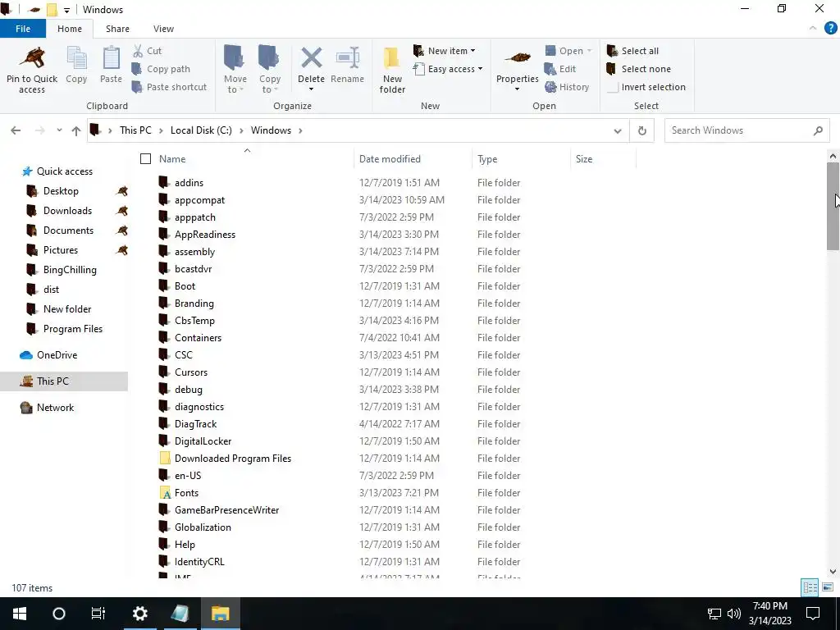Viewport: 840px width, 630px height.
Task: Select the Fonts folder
Action: click(x=186, y=493)
